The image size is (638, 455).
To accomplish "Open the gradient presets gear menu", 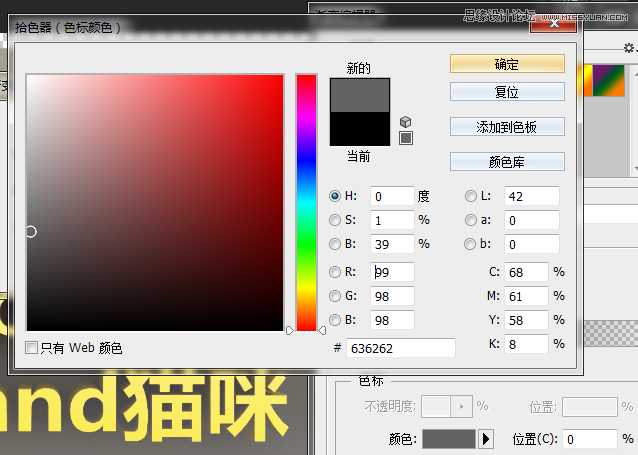I will coord(628,48).
